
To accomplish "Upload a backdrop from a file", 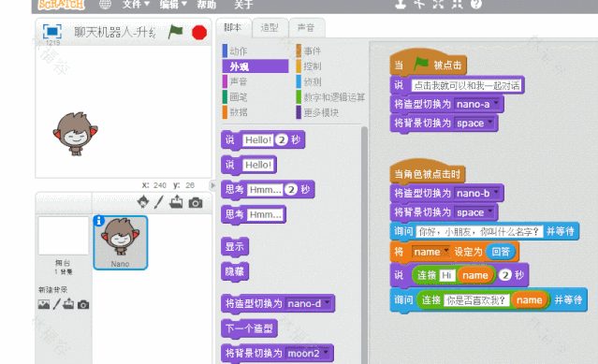I will [68, 304].
